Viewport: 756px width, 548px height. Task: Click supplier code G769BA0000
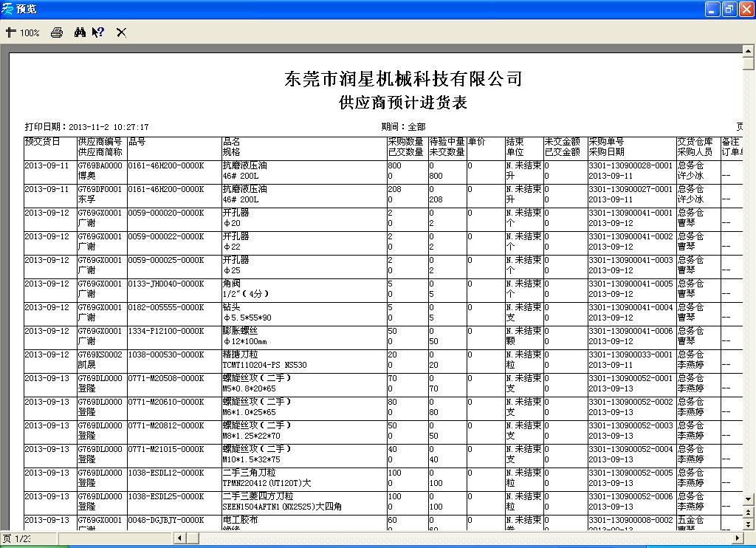tap(100, 165)
